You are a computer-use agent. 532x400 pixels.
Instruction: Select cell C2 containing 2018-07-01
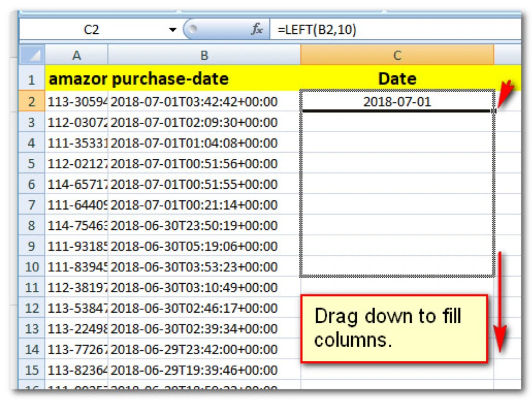click(397, 102)
